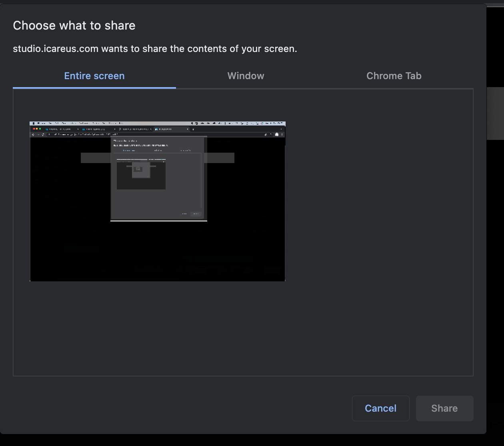The image size is (504, 446).
Task: Click the grayed-out Share button at bottom right
Action: point(444,408)
